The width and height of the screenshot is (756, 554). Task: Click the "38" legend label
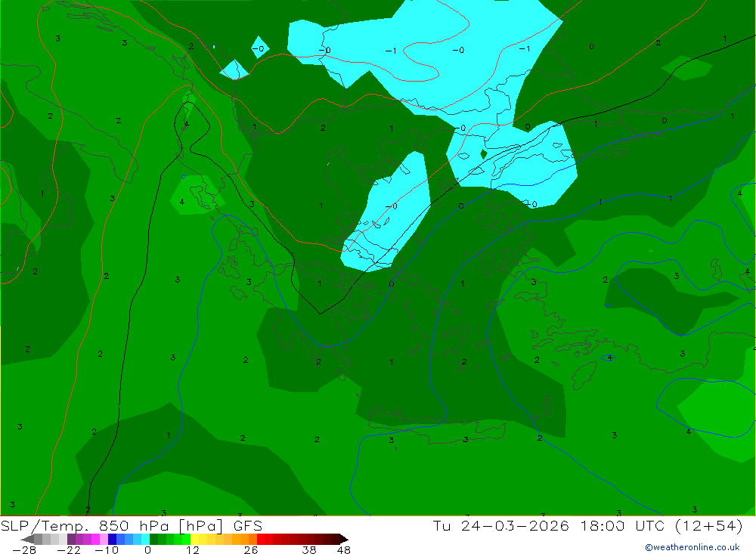[309, 550]
